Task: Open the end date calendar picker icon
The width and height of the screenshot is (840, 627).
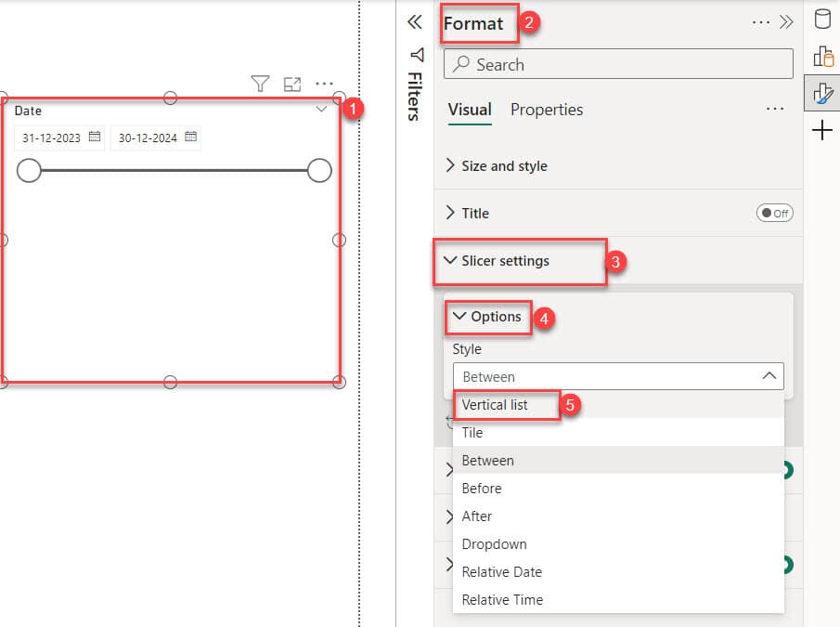Action: 190,137
